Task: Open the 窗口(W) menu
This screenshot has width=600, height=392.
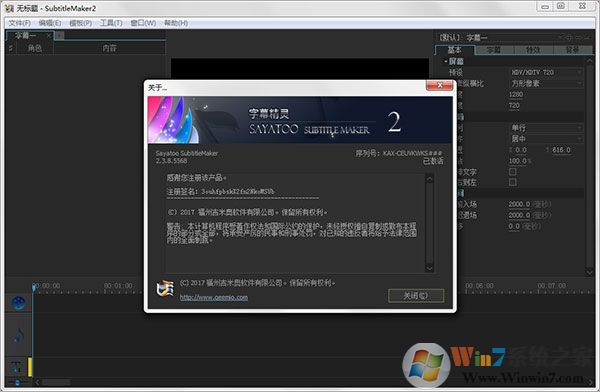Action: [143, 23]
